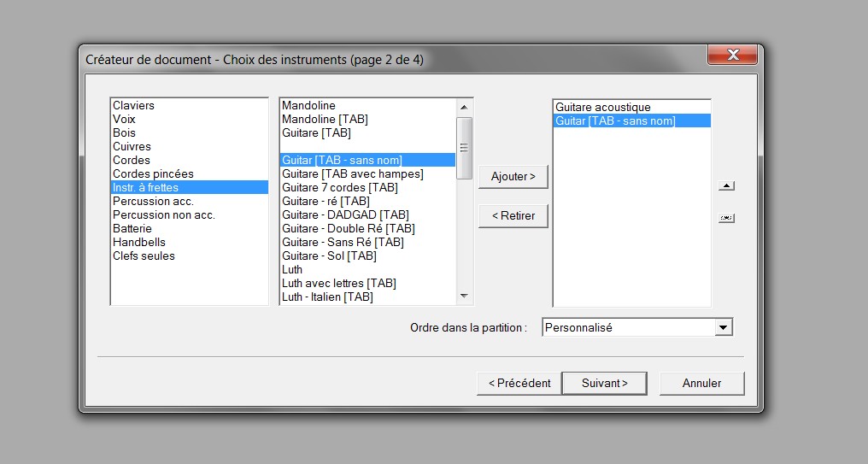Viewport: 868px width, 464px height.
Task: Select Guitare - DADGAD [TAB] instrument
Action: click(x=345, y=215)
